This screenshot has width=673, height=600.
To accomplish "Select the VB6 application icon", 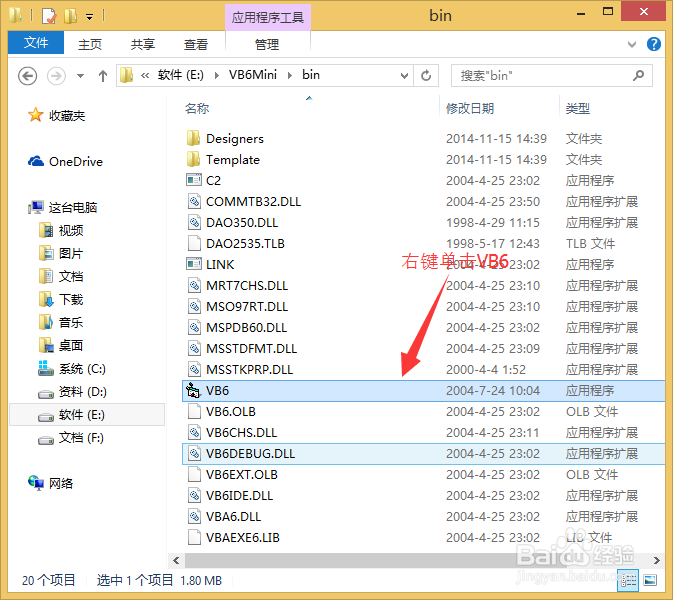I will (x=193, y=391).
